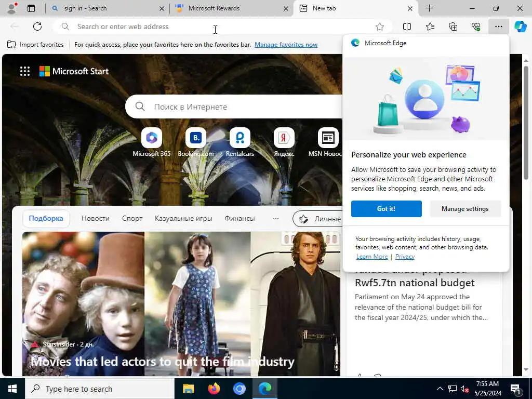The height and width of the screenshot is (399, 532).
Task: Click the network tray icon
Action: coord(453,389)
